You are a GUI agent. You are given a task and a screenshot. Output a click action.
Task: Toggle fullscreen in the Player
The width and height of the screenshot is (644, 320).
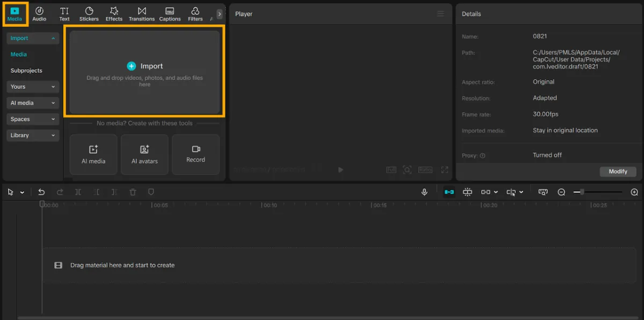444,170
